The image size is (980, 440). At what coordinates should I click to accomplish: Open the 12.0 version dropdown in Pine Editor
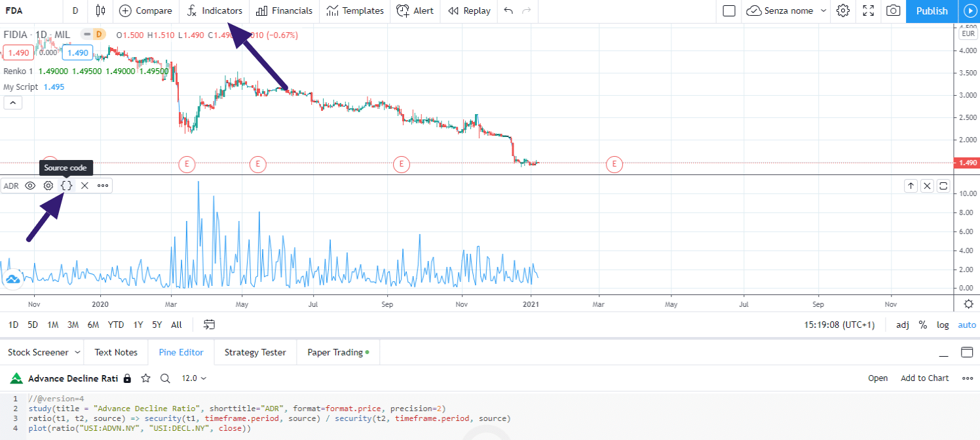194,378
